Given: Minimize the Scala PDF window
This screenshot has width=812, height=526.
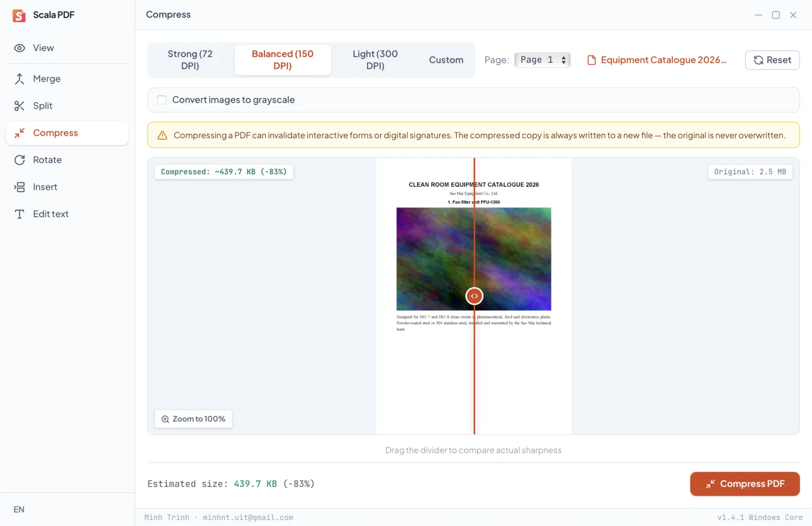Looking at the screenshot, I should coord(758,15).
